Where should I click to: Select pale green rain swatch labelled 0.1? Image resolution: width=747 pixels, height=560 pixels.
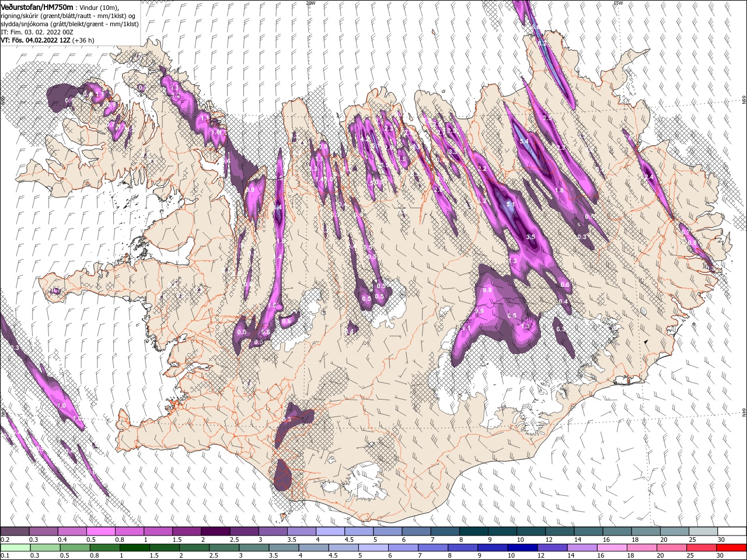click(x=15, y=548)
